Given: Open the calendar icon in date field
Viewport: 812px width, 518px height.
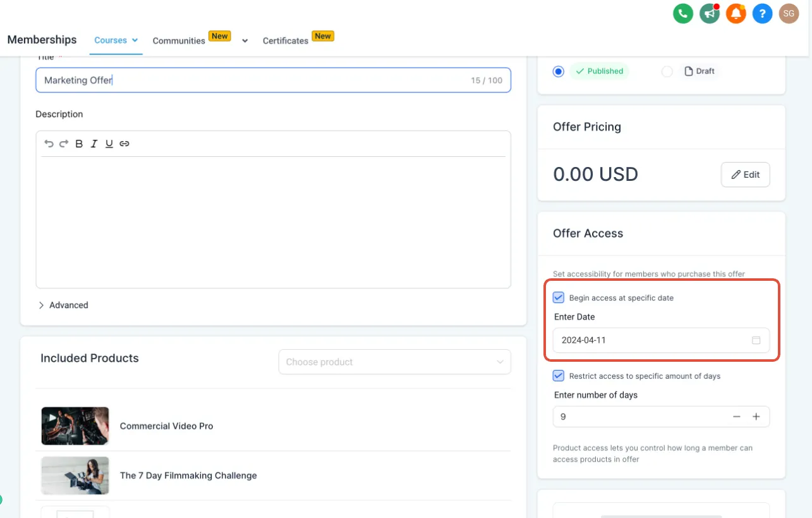Looking at the screenshot, I should pyautogui.click(x=756, y=340).
